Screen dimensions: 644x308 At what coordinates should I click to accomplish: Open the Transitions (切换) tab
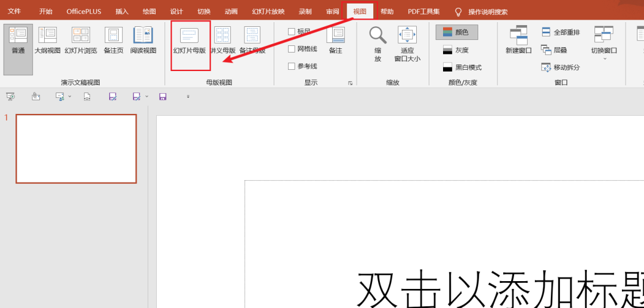204,11
